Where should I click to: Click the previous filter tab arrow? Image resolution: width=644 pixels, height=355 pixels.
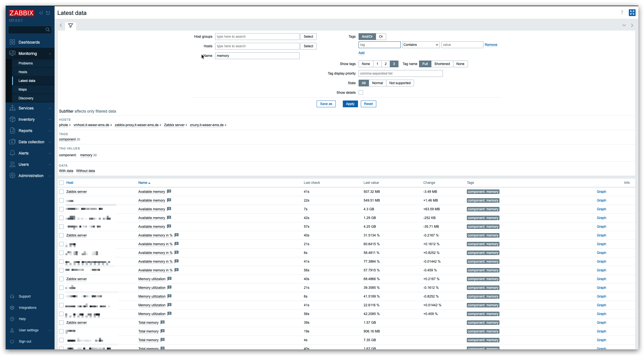(x=61, y=26)
